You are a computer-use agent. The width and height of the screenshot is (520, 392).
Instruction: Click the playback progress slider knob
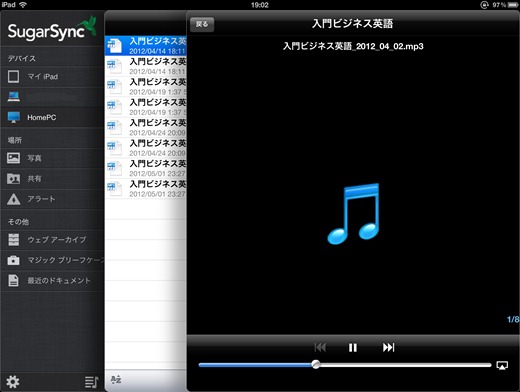(x=316, y=365)
